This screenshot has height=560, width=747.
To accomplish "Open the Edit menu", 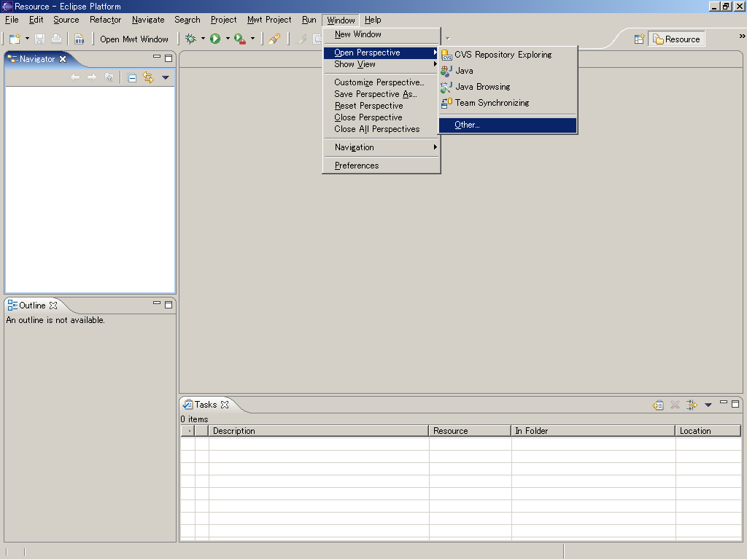I will point(36,20).
